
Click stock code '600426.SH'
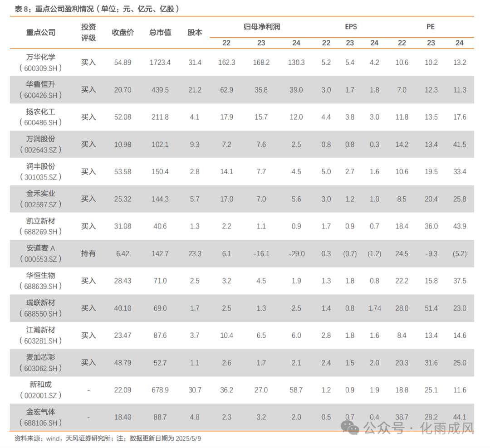(x=41, y=95)
